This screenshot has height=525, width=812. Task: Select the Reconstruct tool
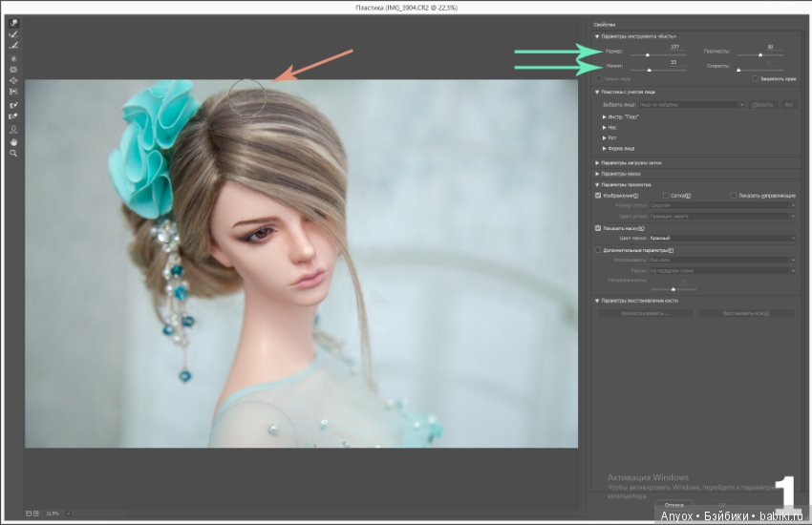(x=13, y=34)
